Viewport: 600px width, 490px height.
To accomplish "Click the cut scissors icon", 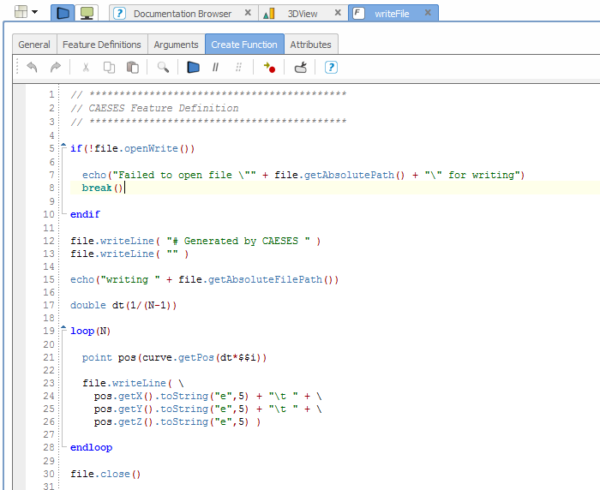I will 85,67.
